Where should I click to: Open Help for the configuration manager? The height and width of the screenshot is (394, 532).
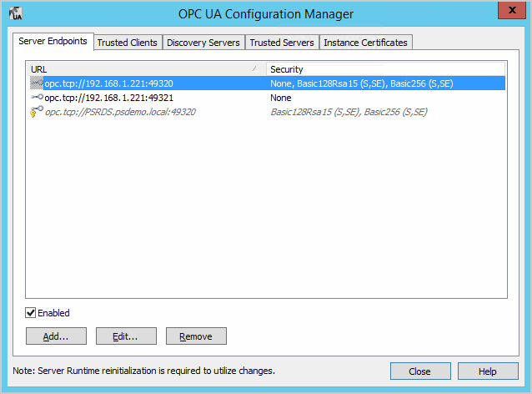point(488,371)
